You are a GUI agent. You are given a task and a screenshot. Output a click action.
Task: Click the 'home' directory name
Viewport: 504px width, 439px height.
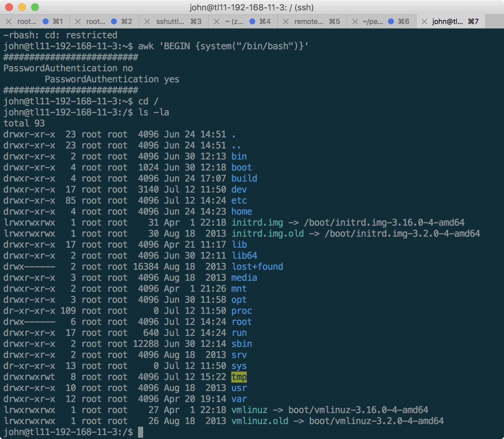point(242,211)
